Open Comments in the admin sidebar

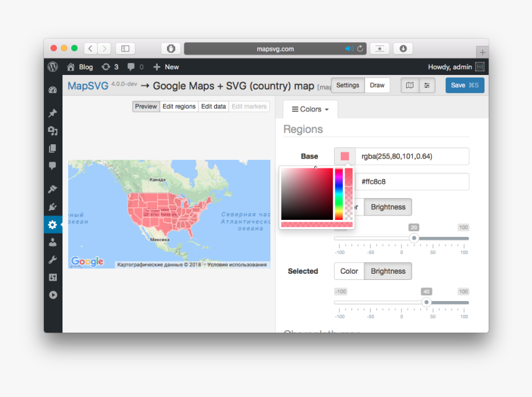point(53,166)
